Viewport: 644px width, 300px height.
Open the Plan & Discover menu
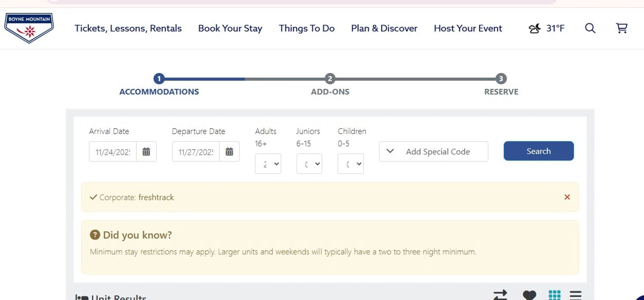[x=384, y=28]
